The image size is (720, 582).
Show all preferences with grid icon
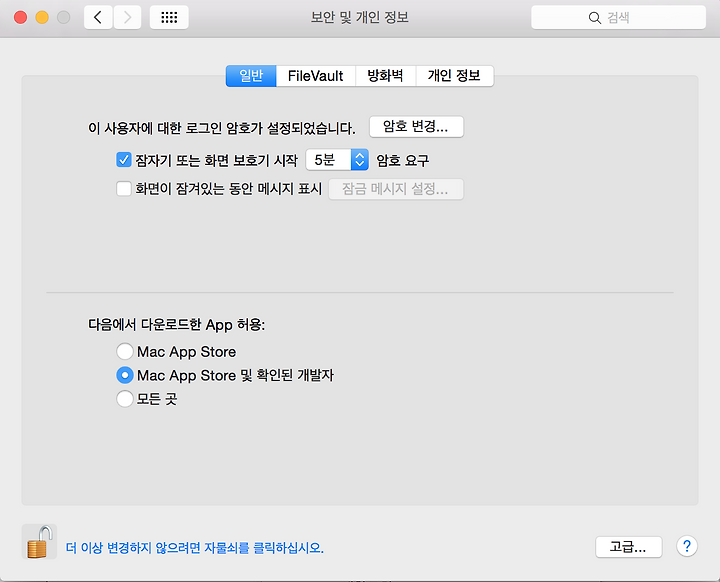(x=169, y=17)
